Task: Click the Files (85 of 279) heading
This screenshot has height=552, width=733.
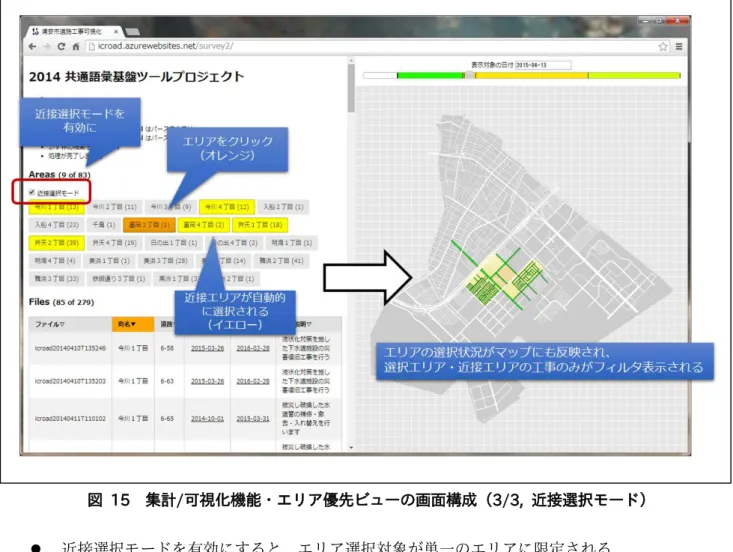Action: (x=61, y=302)
